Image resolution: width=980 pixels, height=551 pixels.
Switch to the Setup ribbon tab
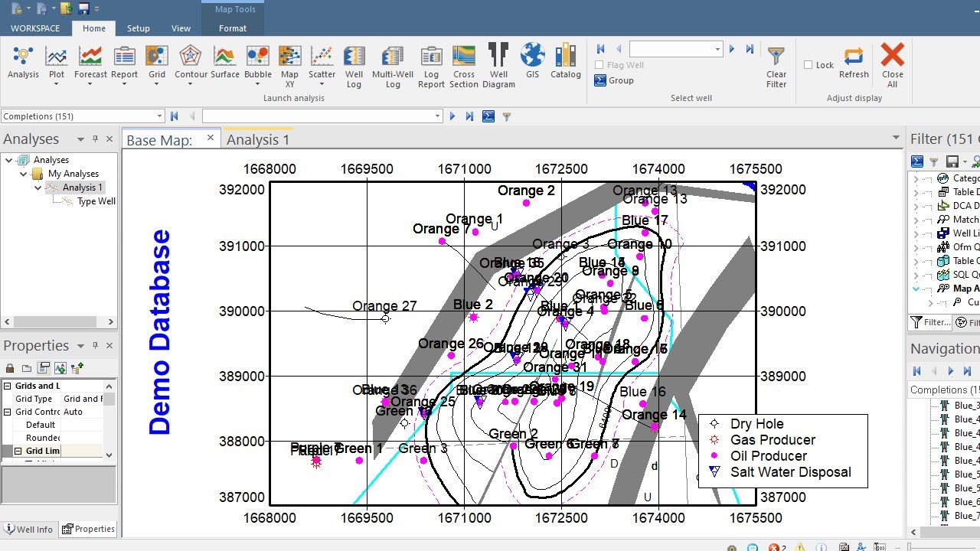[139, 28]
